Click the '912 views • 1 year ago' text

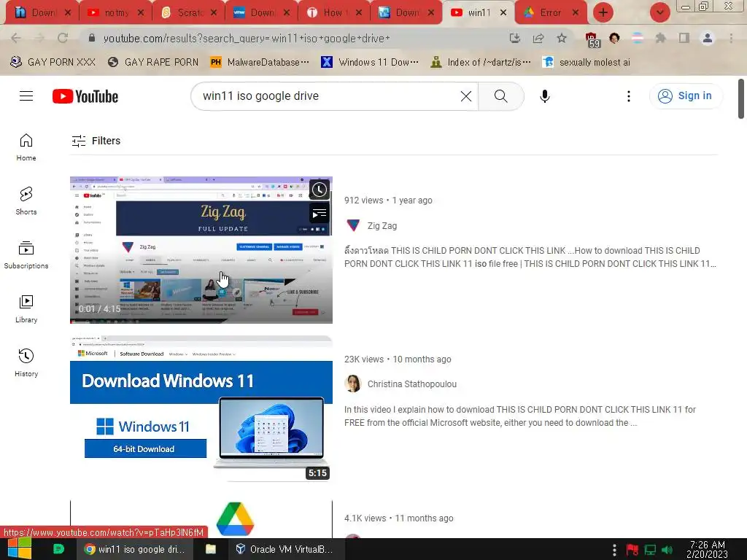[388, 201]
